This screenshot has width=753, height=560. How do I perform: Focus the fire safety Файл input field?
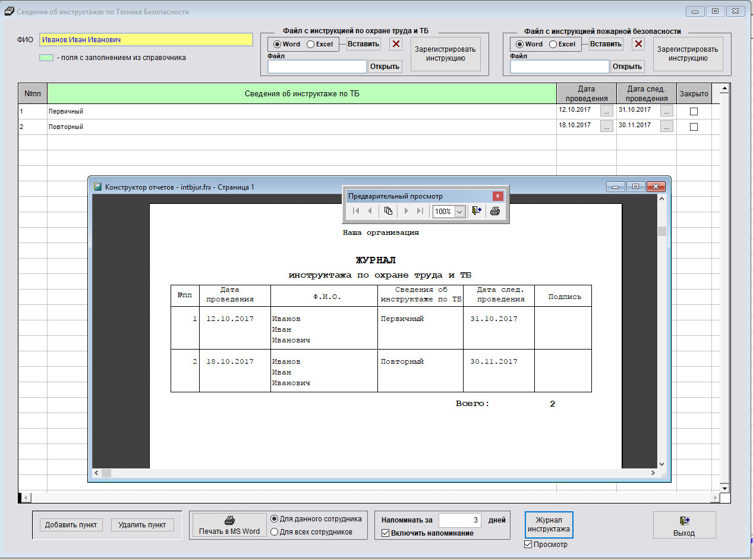pos(560,67)
